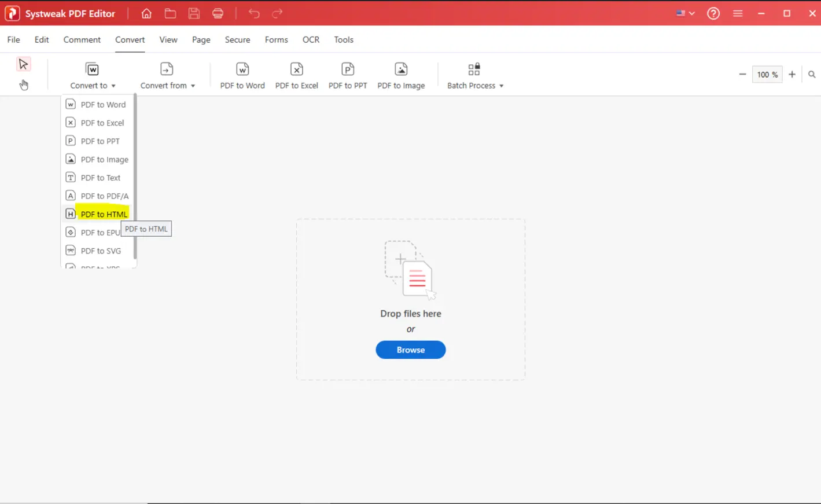Select the Hand pan tool
Image resolution: width=821 pixels, height=504 pixels.
pyautogui.click(x=24, y=84)
